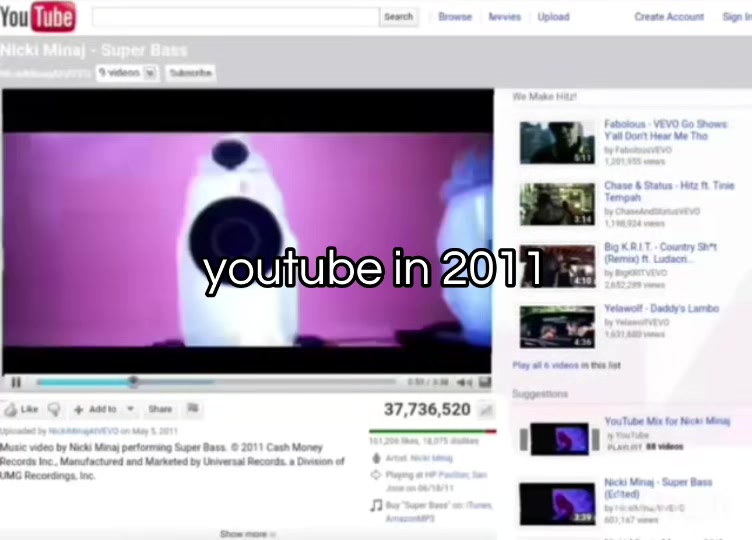Click the Create Account link
The width and height of the screenshot is (752, 540).
(669, 17)
